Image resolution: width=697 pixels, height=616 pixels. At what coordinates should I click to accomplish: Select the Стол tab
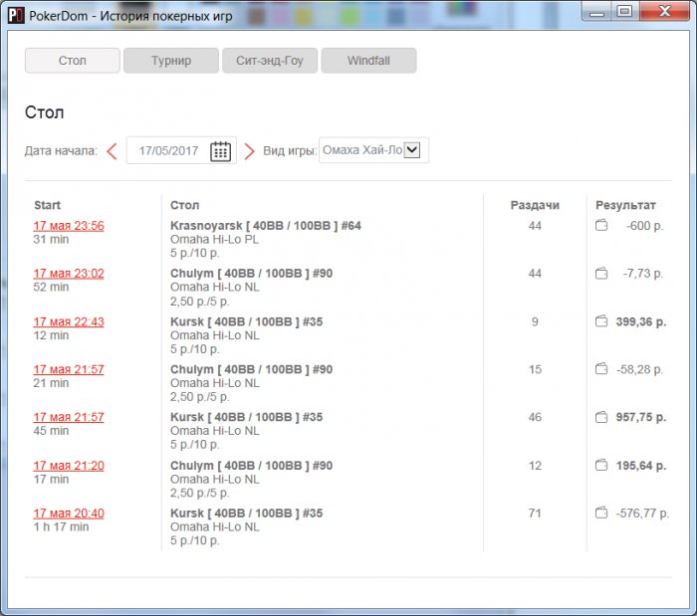pyautogui.click(x=73, y=61)
